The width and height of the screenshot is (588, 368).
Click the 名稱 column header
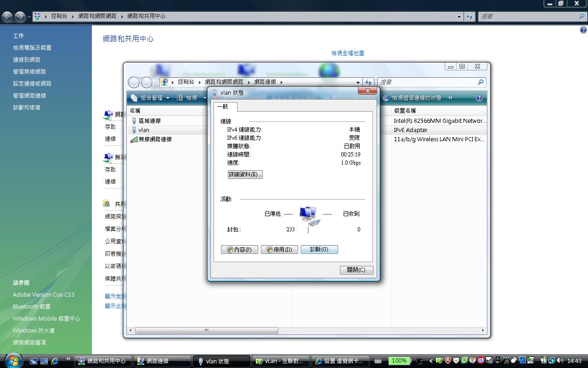click(x=135, y=111)
